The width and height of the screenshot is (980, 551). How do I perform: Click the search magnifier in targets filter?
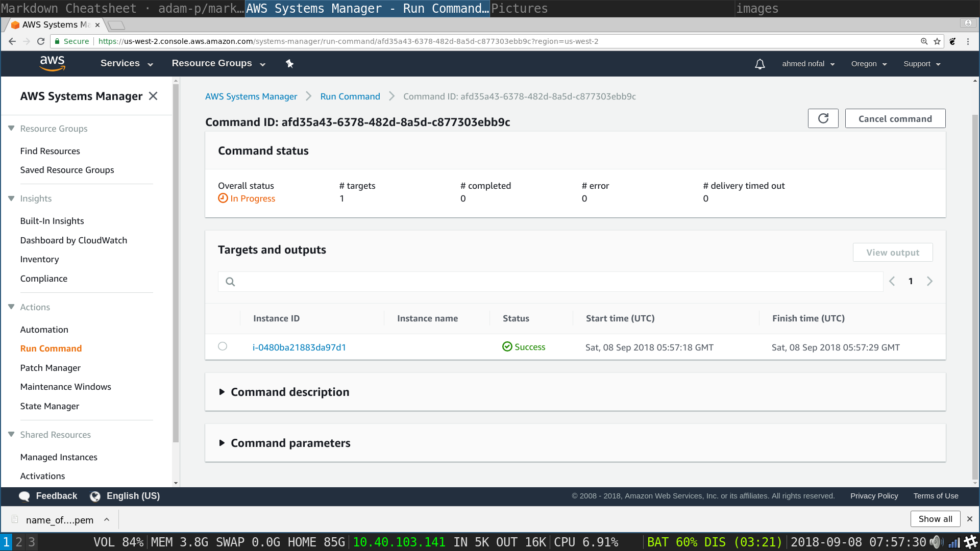[x=230, y=282]
